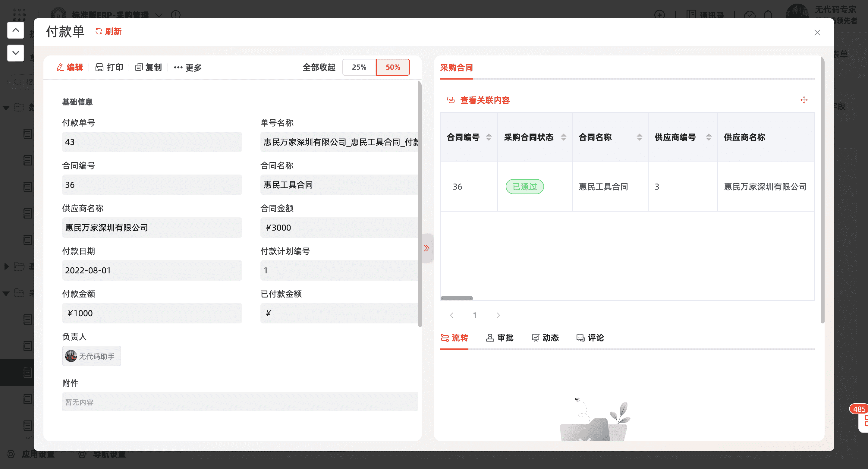This screenshot has height=469, width=868.
Task: Collapse all sections with 全部收起
Action: coord(319,68)
